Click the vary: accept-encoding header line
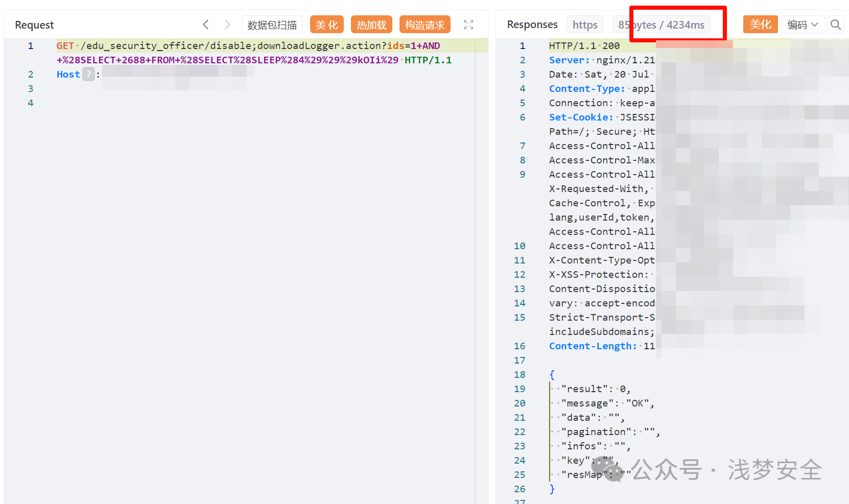 click(602, 303)
